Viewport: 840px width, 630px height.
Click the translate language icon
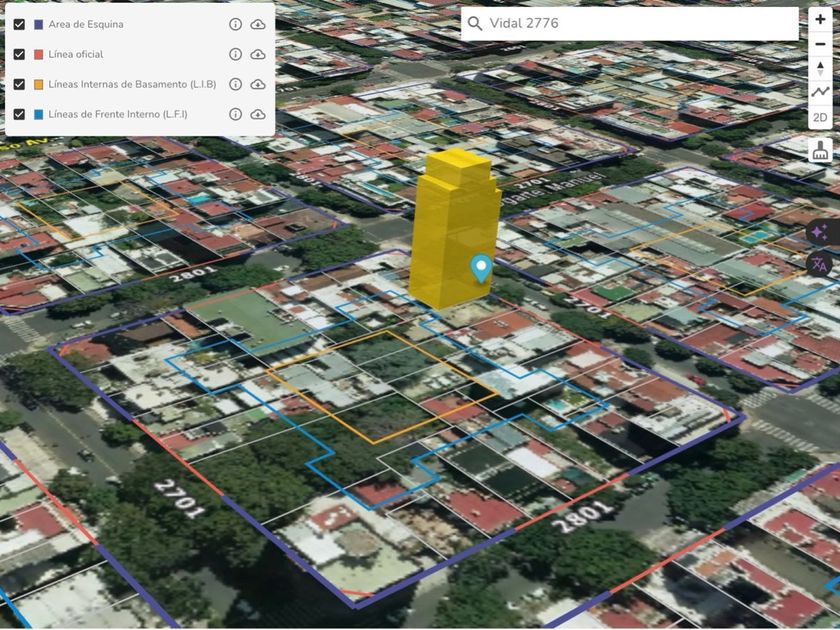[819, 264]
